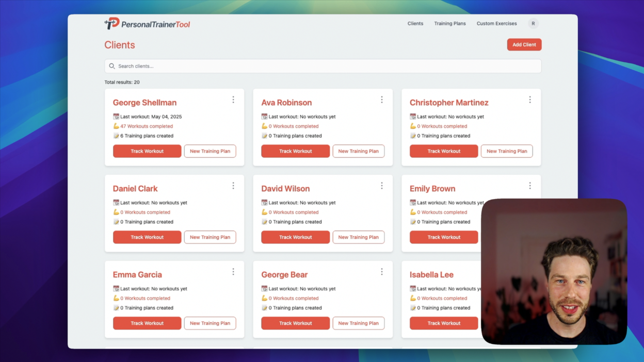Click the presenter webcam video overlay

coord(554,271)
